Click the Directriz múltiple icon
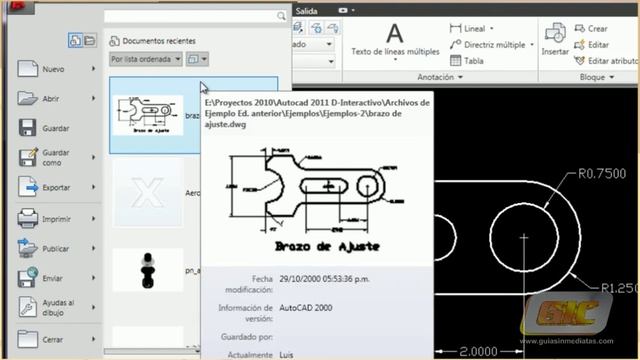Screen dimensions: 640x360 pyautogui.click(x=455, y=44)
